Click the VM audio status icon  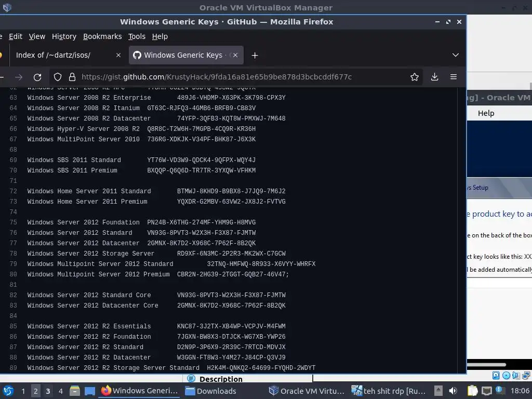coord(516,375)
